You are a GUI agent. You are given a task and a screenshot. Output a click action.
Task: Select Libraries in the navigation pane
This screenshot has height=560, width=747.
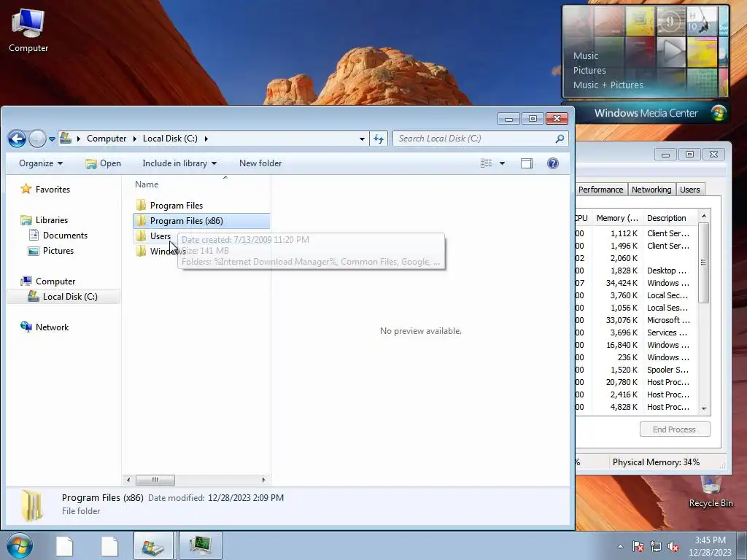(x=44, y=220)
